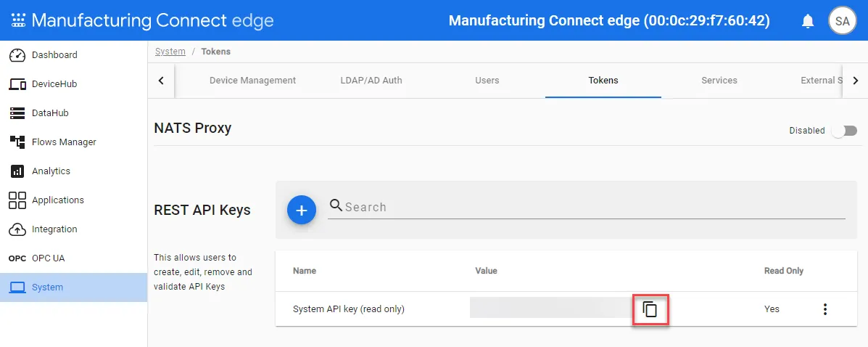The height and width of the screenshot is (347, 868).
Task: Add a new REST API key
Action: (x=302, y=210)
